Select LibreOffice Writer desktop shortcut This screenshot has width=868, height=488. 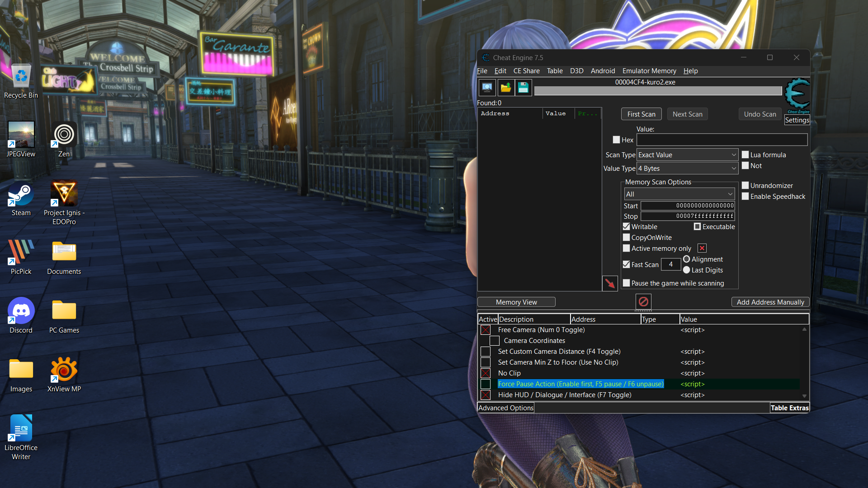click(21, 437)
